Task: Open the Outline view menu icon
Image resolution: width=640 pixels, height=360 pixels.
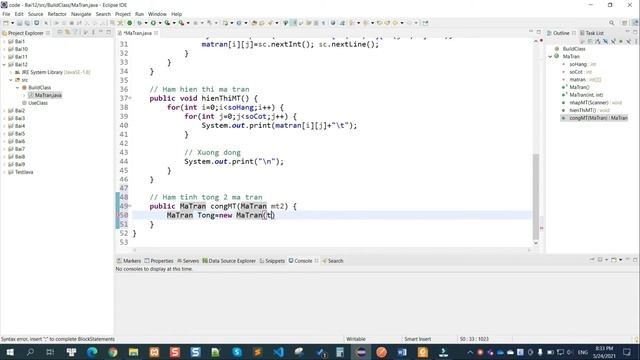Action: 636,41
